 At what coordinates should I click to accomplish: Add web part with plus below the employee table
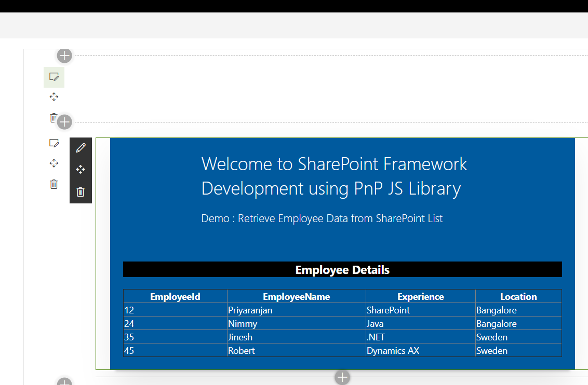click(x=342, y=378)
